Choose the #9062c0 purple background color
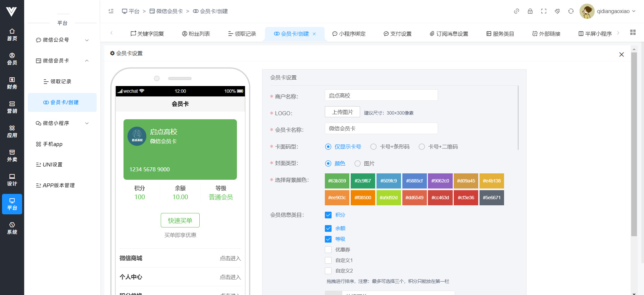The image size is (644, 295). tap(440, 181)
